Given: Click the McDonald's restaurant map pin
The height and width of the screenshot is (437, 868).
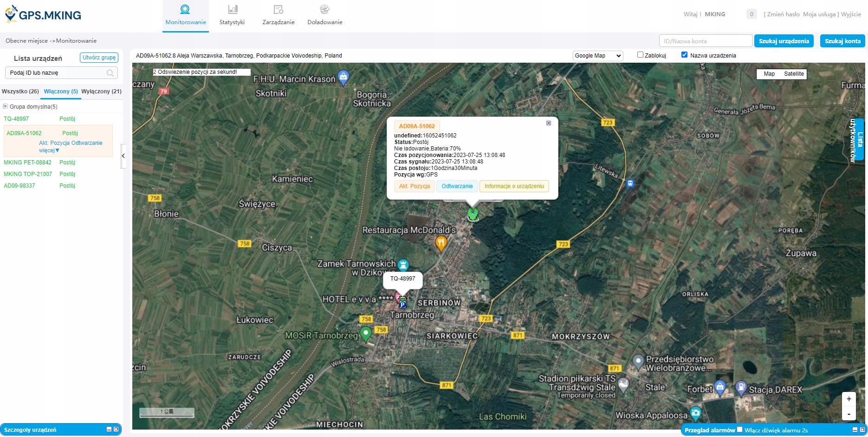Looking at the screenshot, I should [x=441, y=242].
